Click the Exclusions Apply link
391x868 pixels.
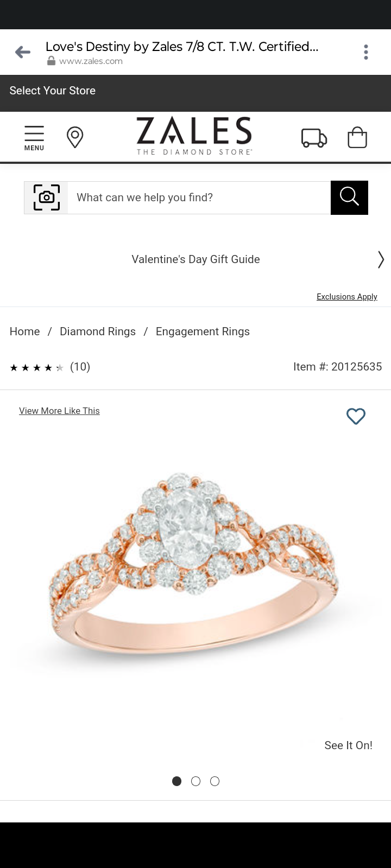point(347,297)
